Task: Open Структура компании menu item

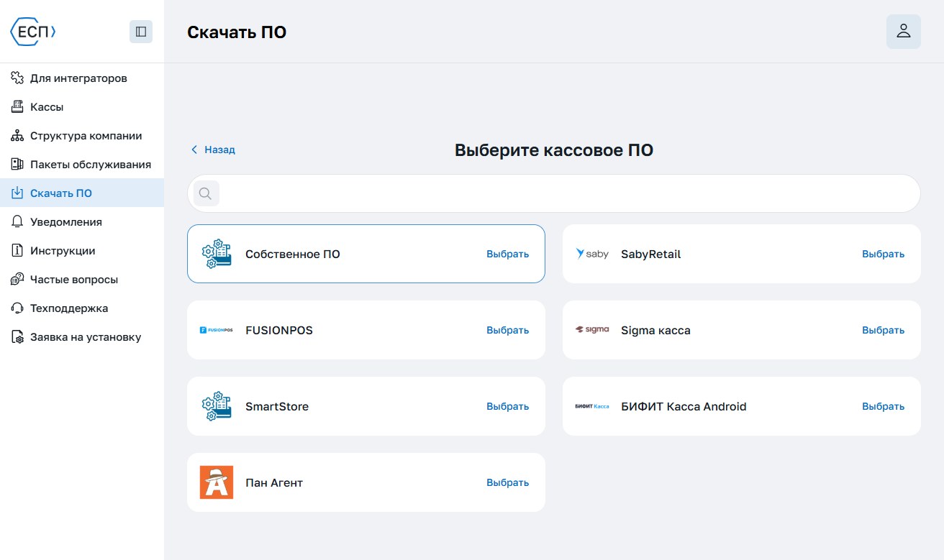Action: [x=82, y=135]
